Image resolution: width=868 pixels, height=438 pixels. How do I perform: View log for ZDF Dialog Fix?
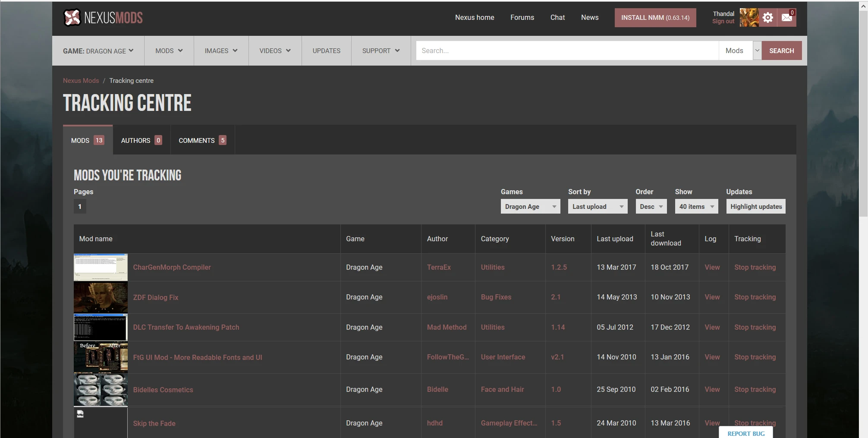tap(712, 297)
